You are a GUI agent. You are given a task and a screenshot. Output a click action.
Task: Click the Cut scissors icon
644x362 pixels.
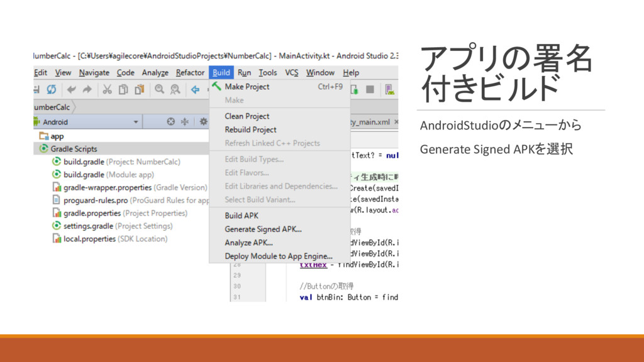coord(107,89)
